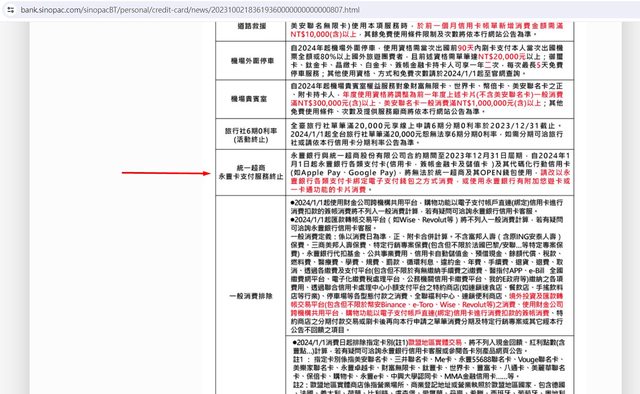640x394 pixels.
Task: Click the red NT$20,000元 amount text
Action: click(x=502, y=56)
